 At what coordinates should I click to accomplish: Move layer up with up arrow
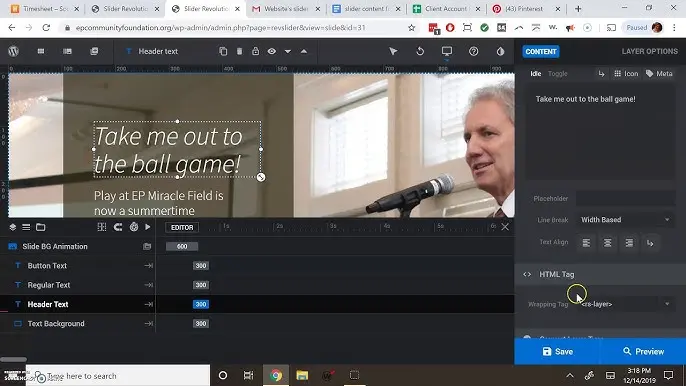[x=304, y=51]
